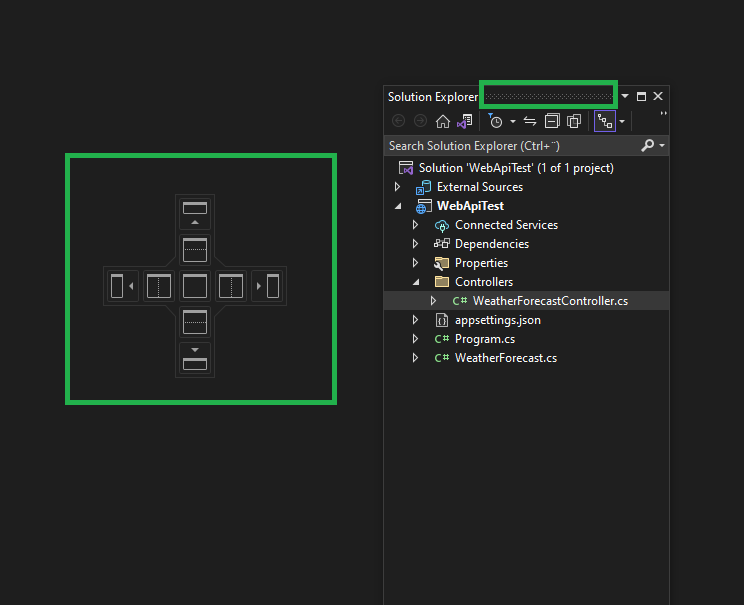Select the WebApiTest project
Image resolution: width=744 pixels, height=605 pixels.
pos(470,206)
